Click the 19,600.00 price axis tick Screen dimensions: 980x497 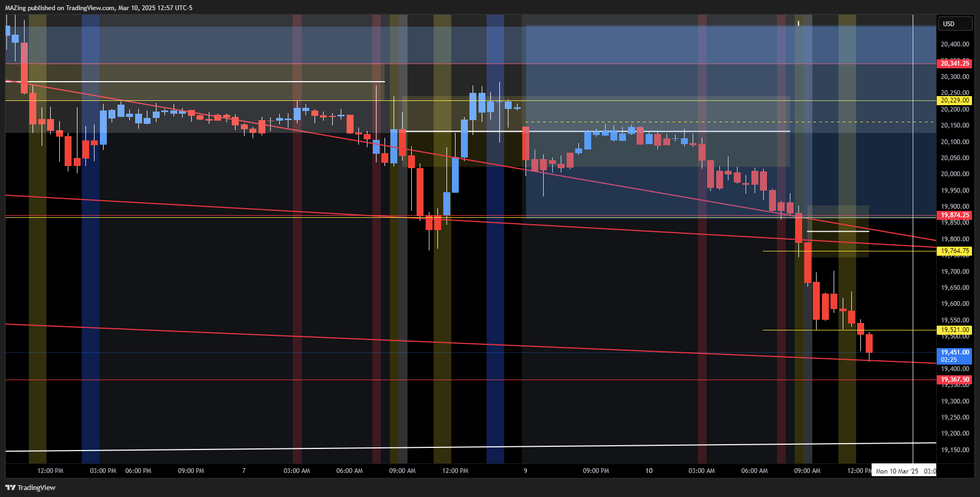[x=955, y=304]
